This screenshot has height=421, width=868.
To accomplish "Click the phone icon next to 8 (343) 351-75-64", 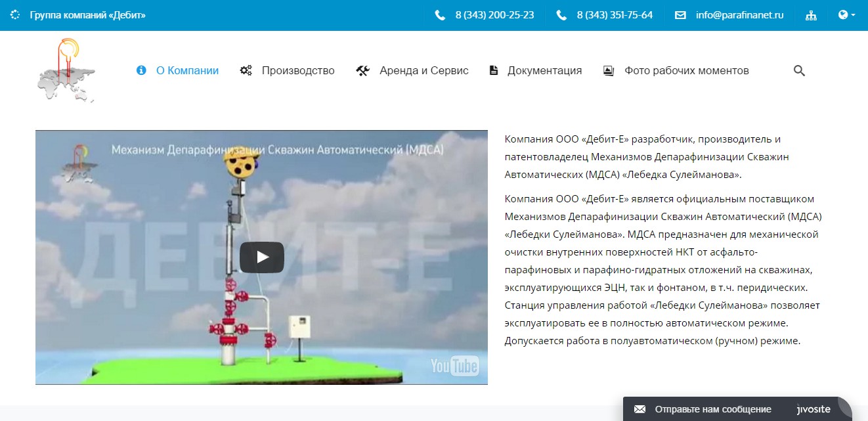I will (561, 15).
